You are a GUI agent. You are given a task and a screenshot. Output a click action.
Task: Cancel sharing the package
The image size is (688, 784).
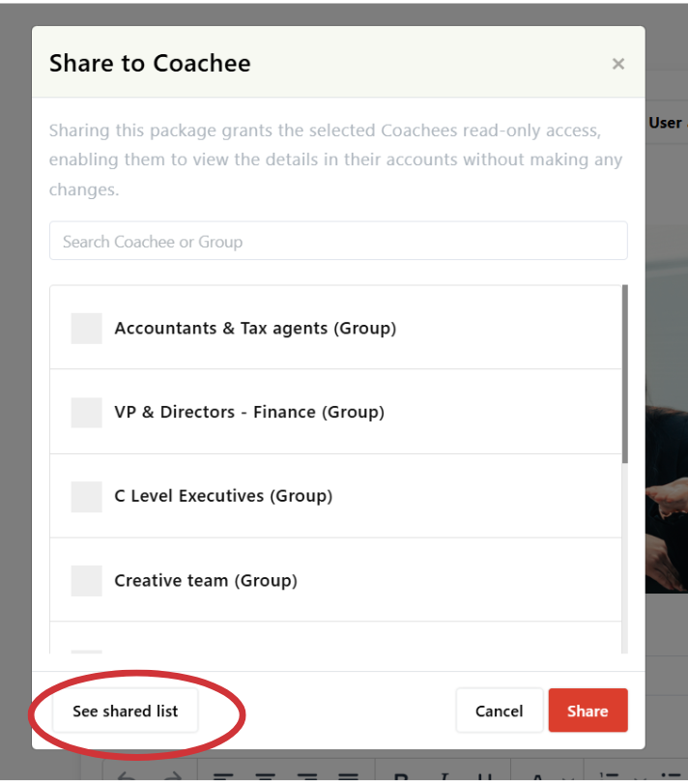point(499,711)
